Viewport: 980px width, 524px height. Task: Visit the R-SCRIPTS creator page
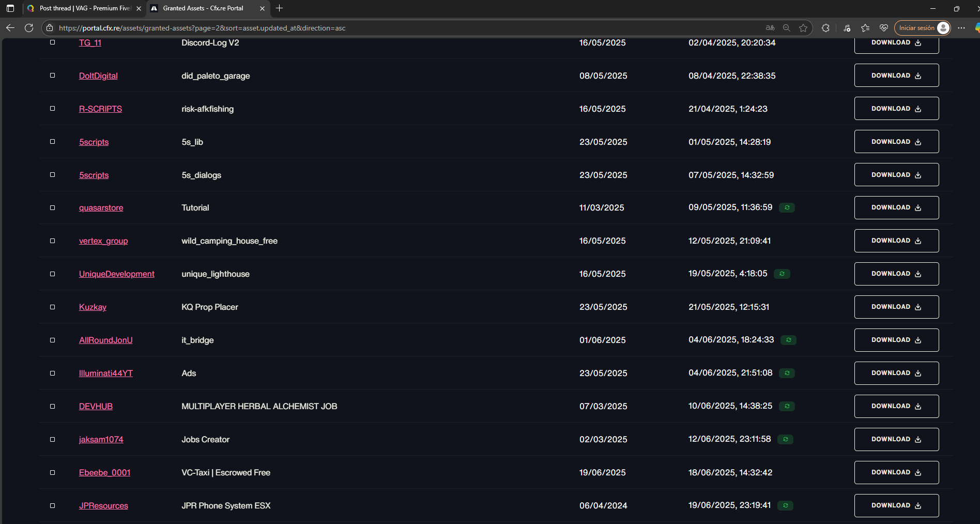click(100, 109)
